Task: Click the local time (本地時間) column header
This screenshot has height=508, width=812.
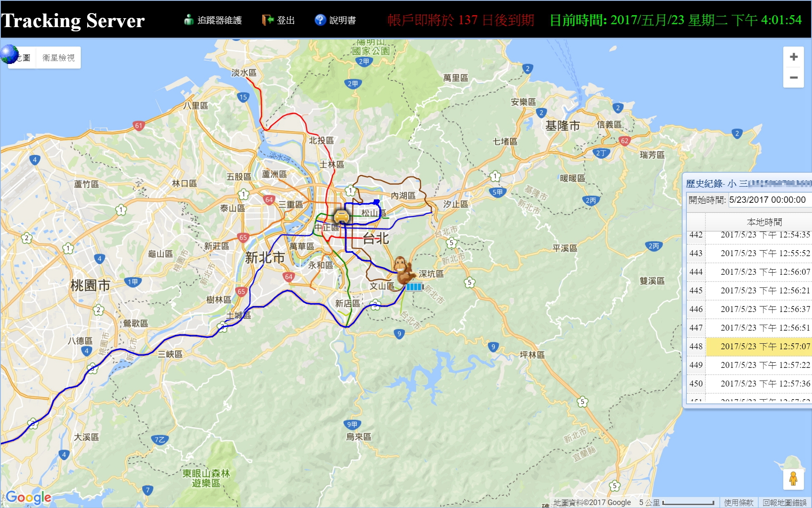Action: pos(764,222)
